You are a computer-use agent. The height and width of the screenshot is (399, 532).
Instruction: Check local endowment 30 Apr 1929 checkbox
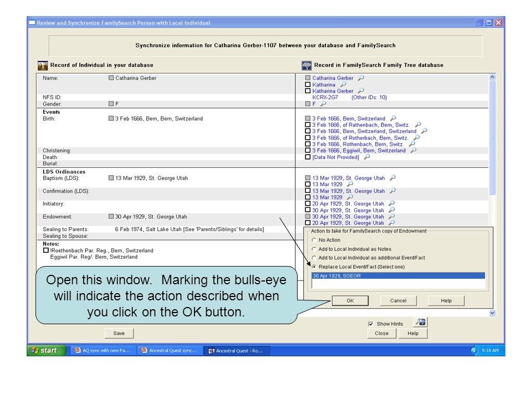[x=111, y=217]
